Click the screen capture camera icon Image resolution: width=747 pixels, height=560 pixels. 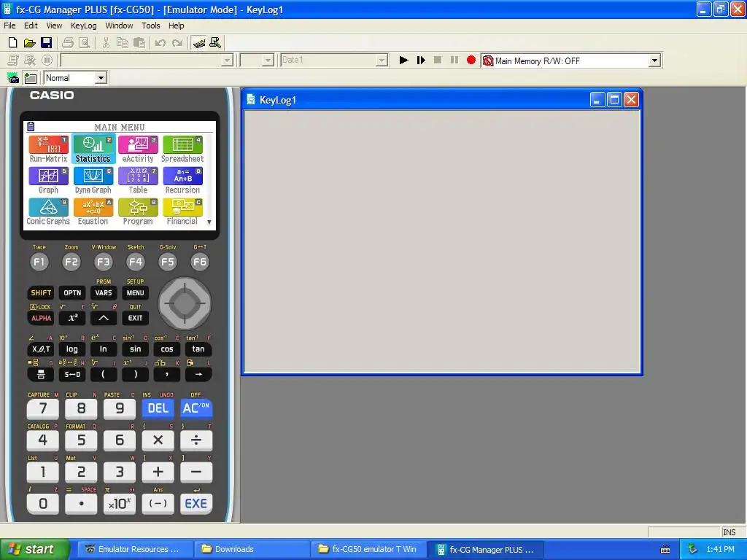click(x=13, y=78)
